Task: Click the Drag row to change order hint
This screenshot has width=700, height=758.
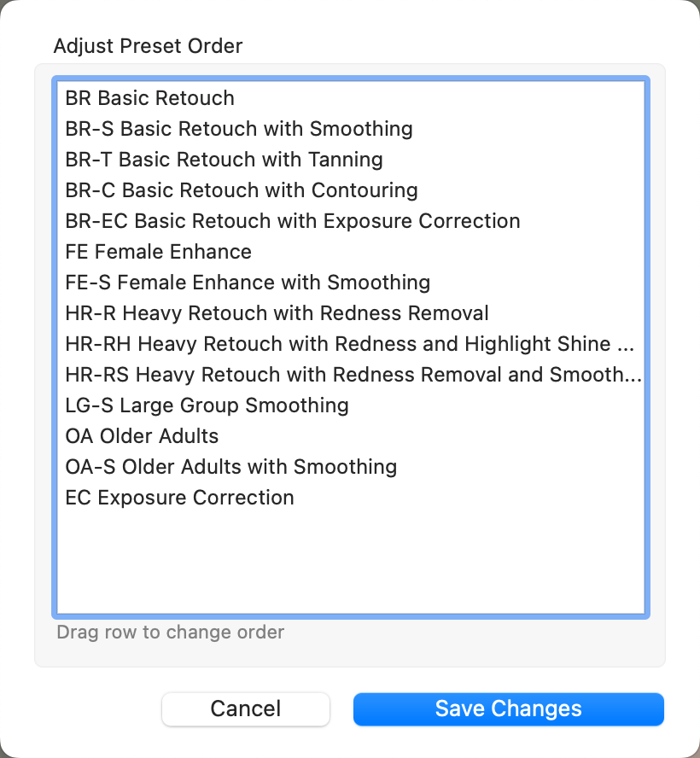Action: click(x=170, y=633)
